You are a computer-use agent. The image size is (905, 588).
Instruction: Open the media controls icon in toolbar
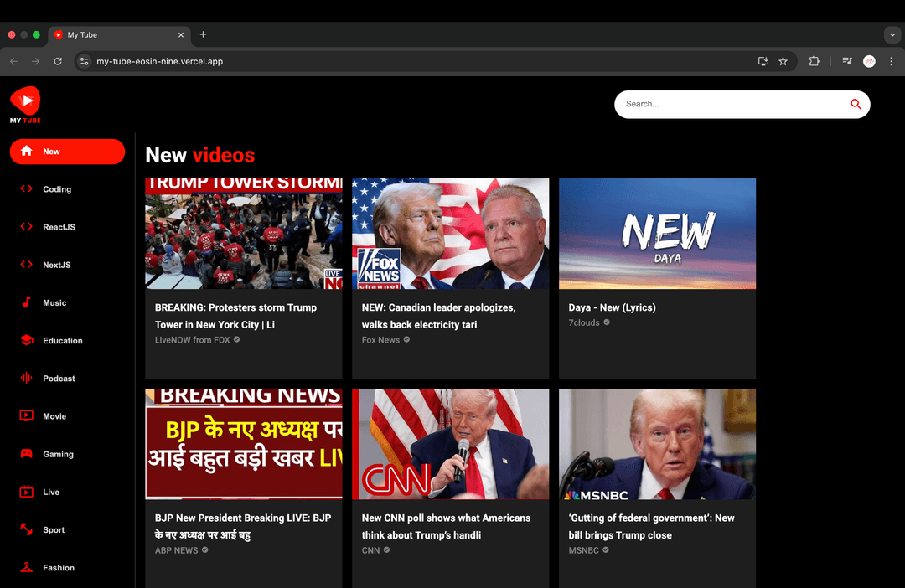click(x=846, y=61)
